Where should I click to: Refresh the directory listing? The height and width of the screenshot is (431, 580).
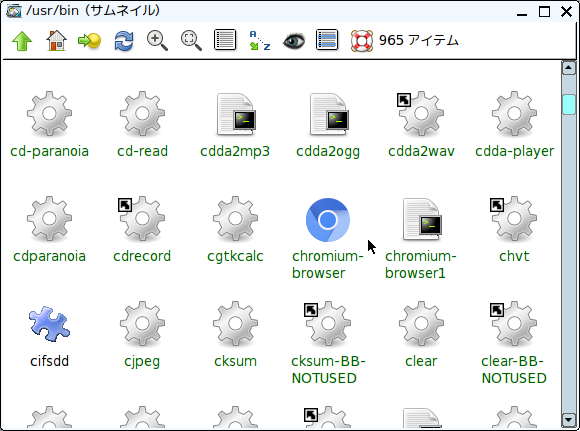click(x=124, y=40)
